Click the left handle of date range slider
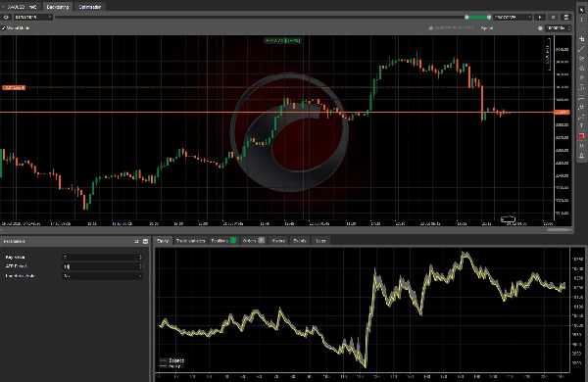Viewport: 588px width, 382px height. [x=466, y=18]
